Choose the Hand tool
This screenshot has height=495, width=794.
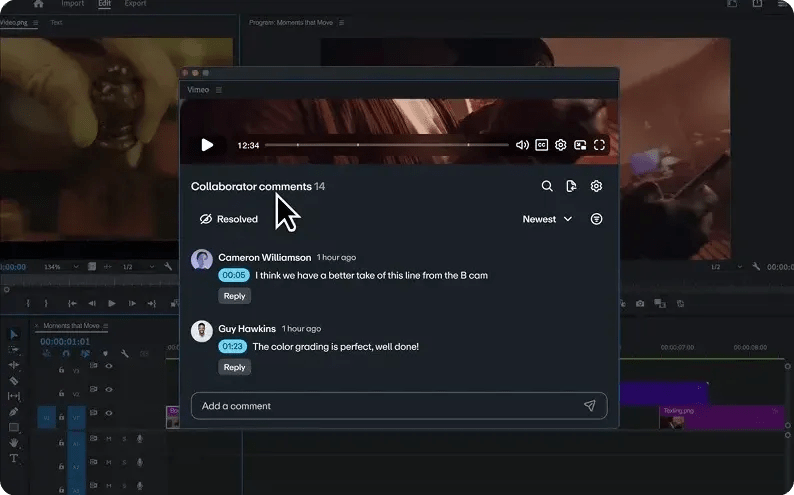14,443
